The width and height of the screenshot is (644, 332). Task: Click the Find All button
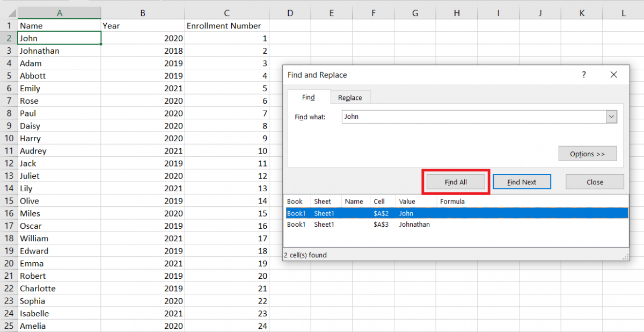[x=456, y=182]
